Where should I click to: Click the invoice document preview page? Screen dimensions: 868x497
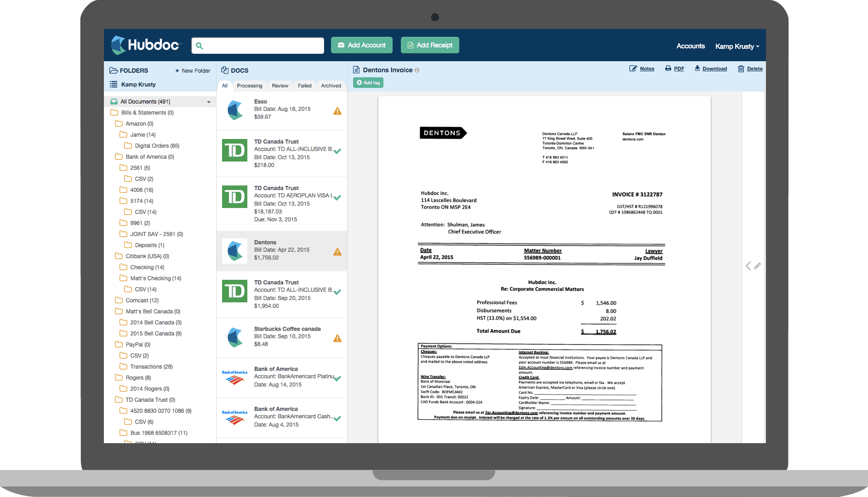click(544, 270)
